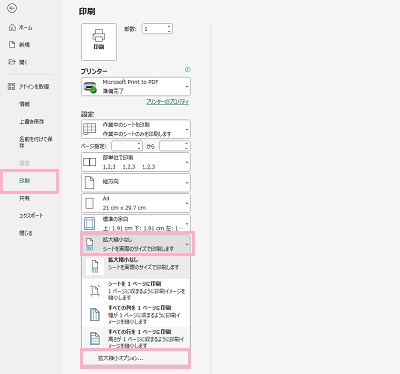Click the ホーム house icon

[x=12, y=28]
